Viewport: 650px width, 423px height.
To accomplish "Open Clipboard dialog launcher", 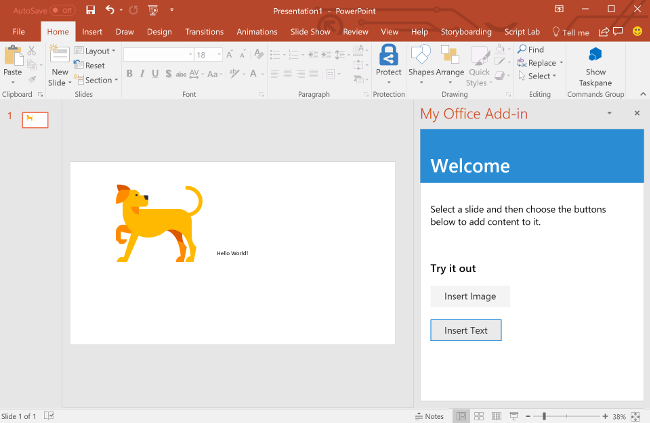I will [40, 95].
